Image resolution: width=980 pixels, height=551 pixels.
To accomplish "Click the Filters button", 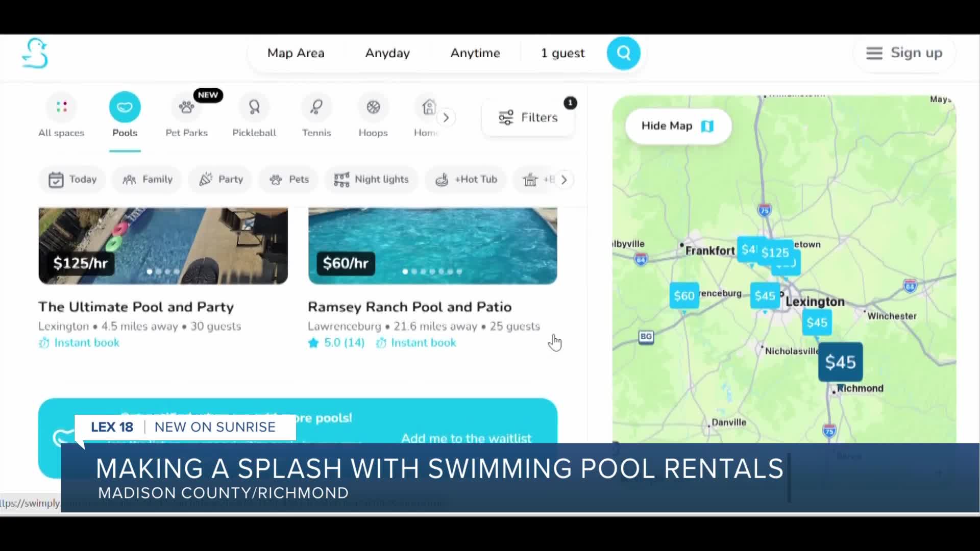I will (528, 117).
